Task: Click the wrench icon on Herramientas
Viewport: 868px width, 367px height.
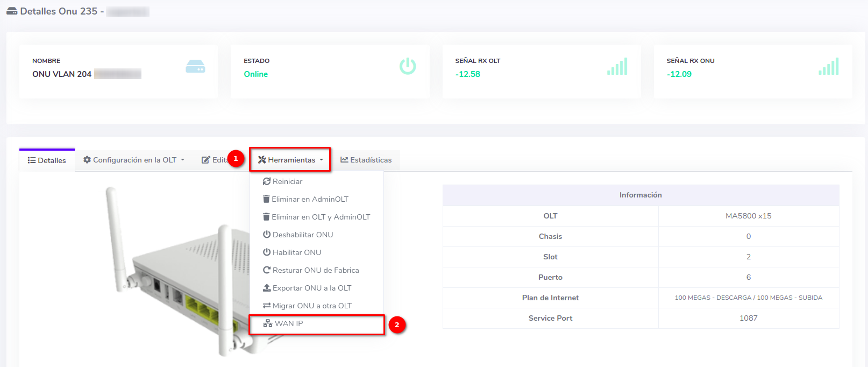Action: point(262,160)
